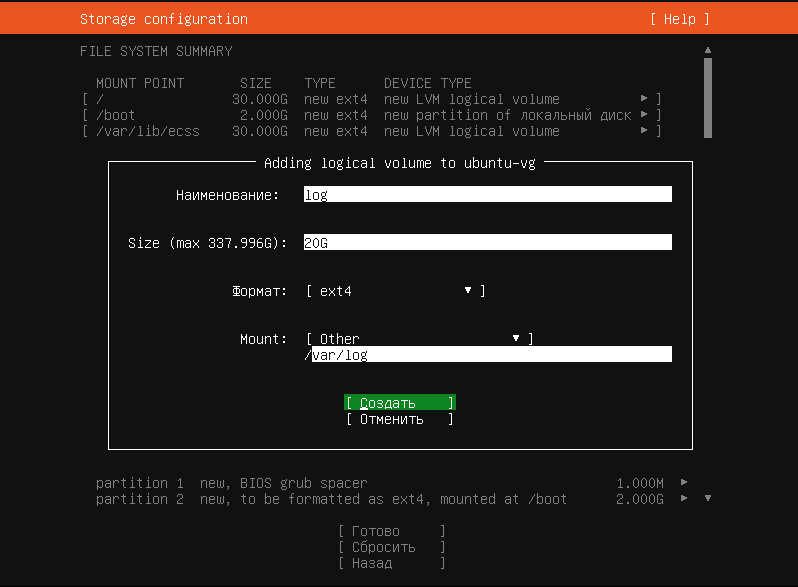Open the partition 1 BIOS grub spacer arrow
The image size is (798, 587).
(684, 483)
